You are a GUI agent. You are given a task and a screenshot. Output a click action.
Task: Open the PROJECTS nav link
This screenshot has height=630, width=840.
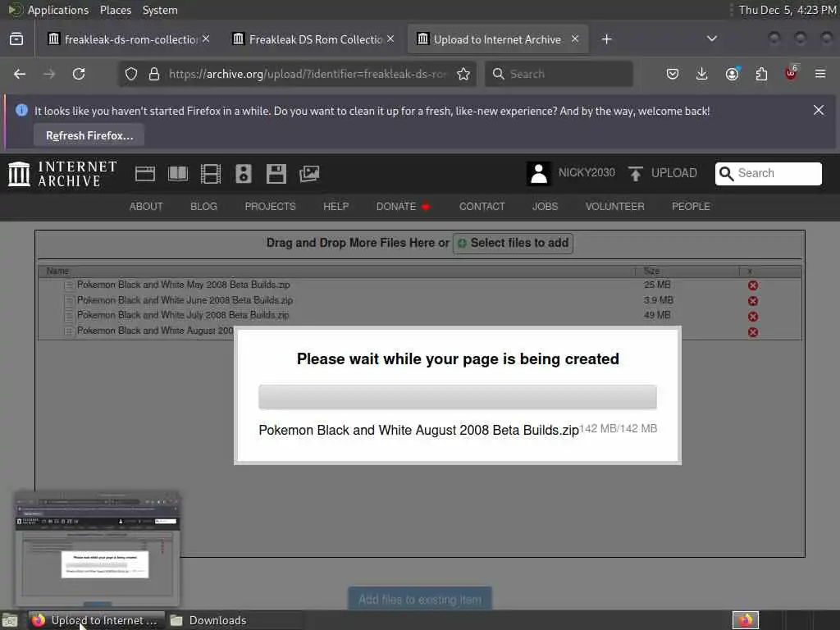(270, 206)
